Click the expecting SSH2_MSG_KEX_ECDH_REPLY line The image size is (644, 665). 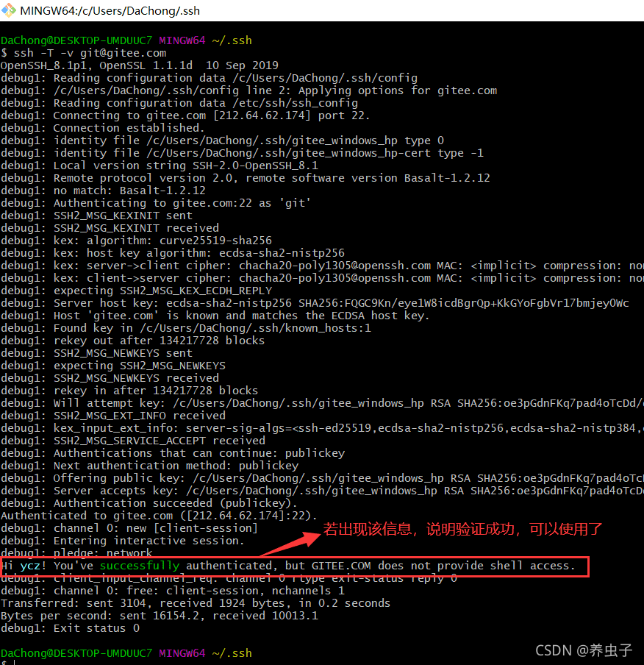pos(136,291)
